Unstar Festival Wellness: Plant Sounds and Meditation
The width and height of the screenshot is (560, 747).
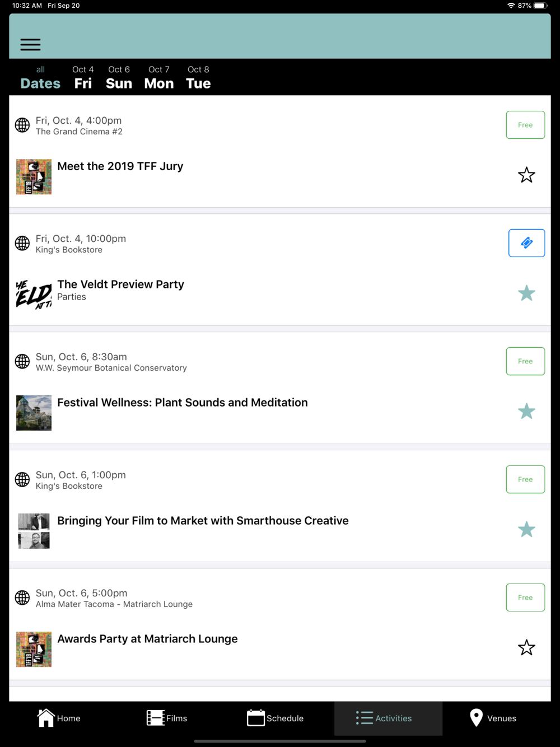(x=526, y=412)
